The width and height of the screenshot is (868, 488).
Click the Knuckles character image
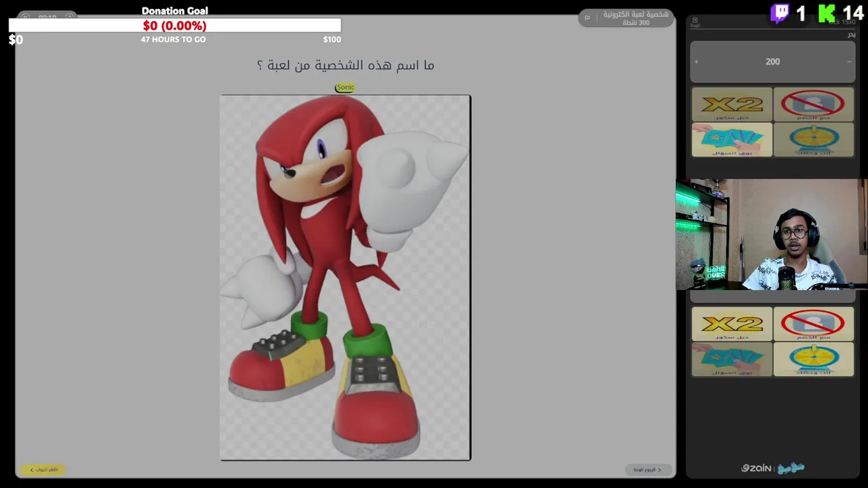pos(345,278)
